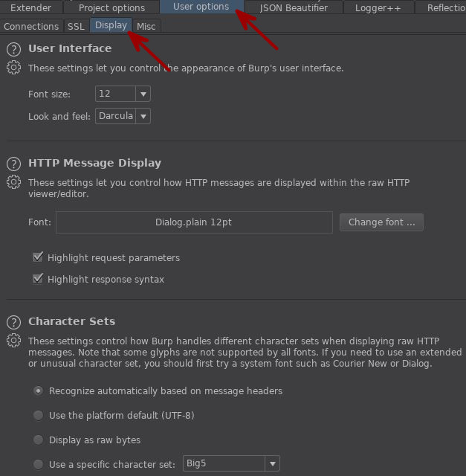Switch to the Extender tab
Viewport: 466px width, 476px height.
click(31, 7)
